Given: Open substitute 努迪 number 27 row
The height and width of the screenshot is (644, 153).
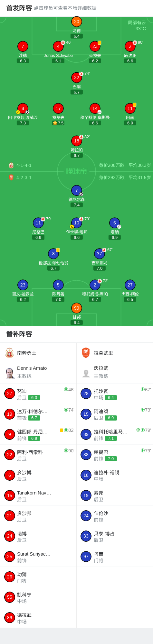Looking at the screenshot, I should (x=38, y=394).
